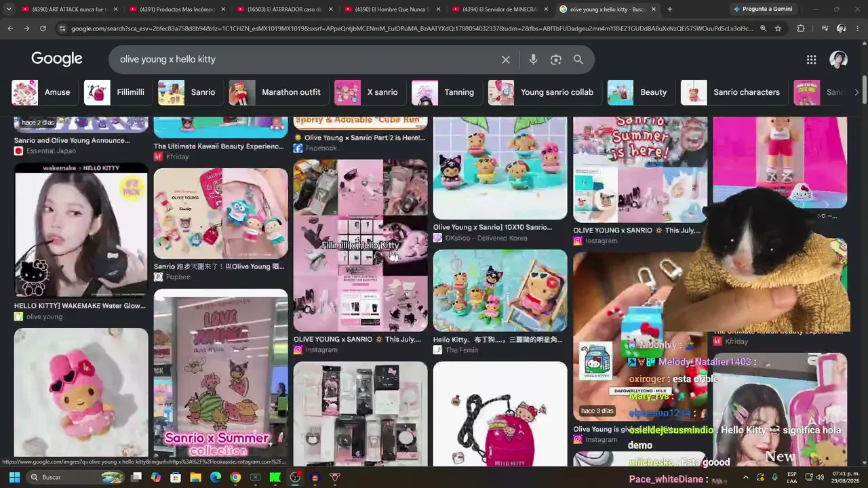Launch Microsoft Copilot from the taskbar

pyautogui.click(x=156, y=477)
